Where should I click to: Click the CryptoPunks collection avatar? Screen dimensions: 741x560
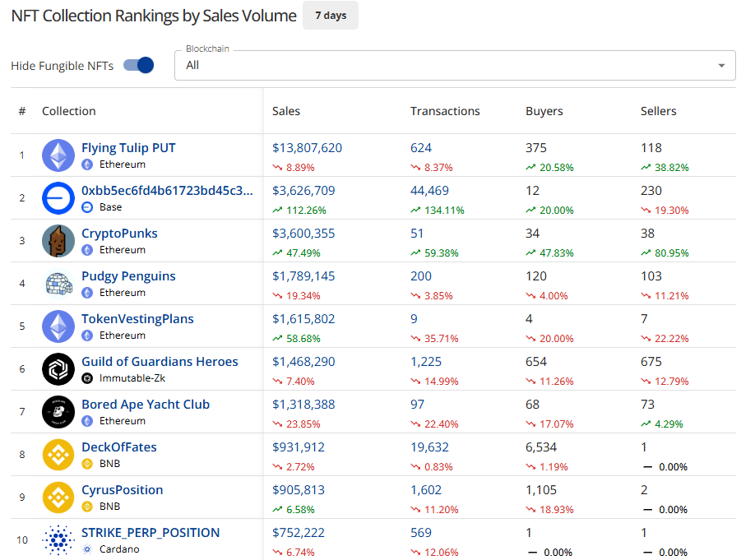pos(58,241)
